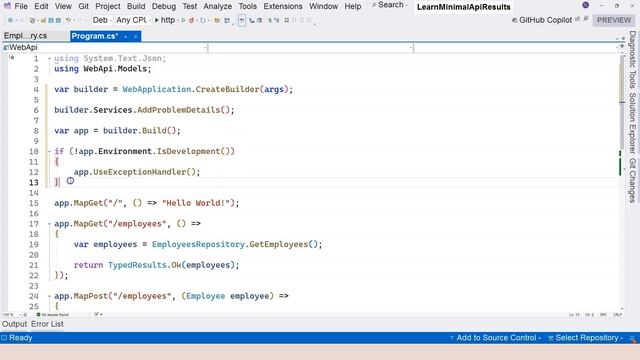The width and height of the screenshot is (640, 360).
Task: Click the No issues found indicator
Action: coord(52,315)
